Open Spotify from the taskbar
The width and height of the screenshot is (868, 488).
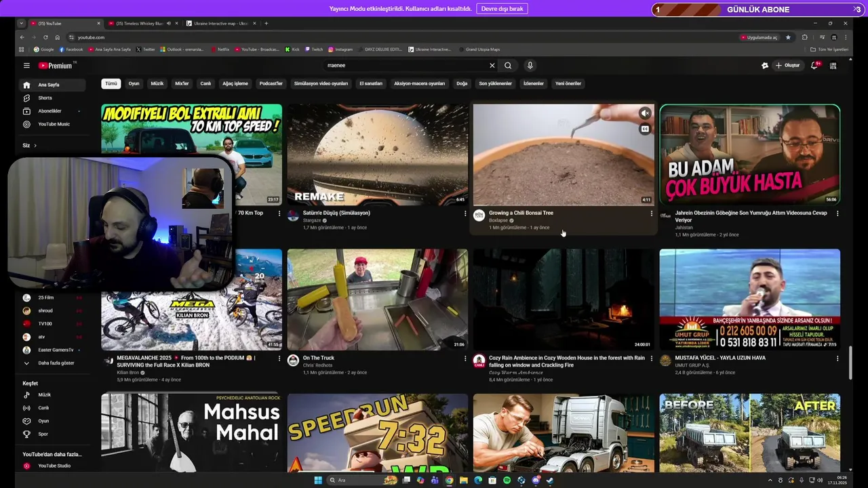click(x=507, y=481)
